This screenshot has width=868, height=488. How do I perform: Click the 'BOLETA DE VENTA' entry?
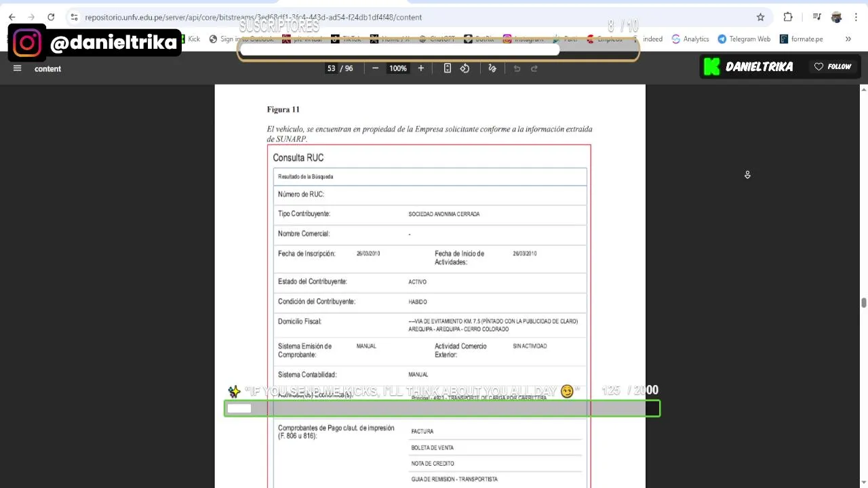(x=433, y=448)
